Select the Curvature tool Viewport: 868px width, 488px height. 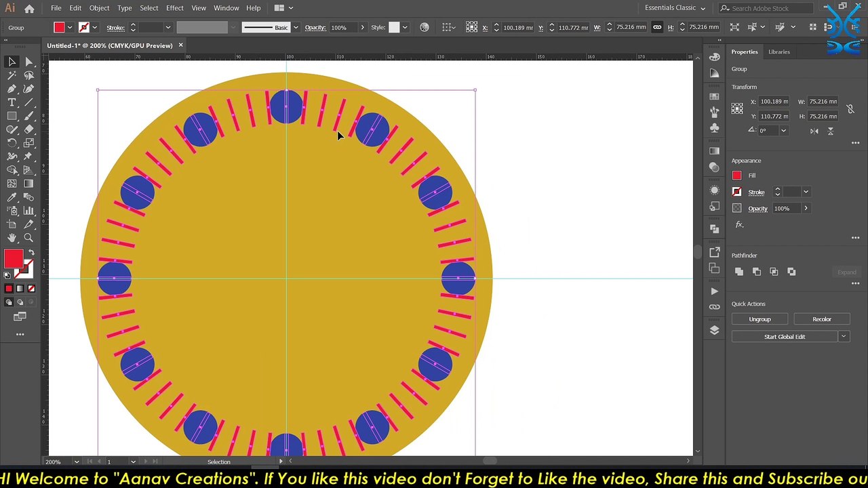pos(28,89)
